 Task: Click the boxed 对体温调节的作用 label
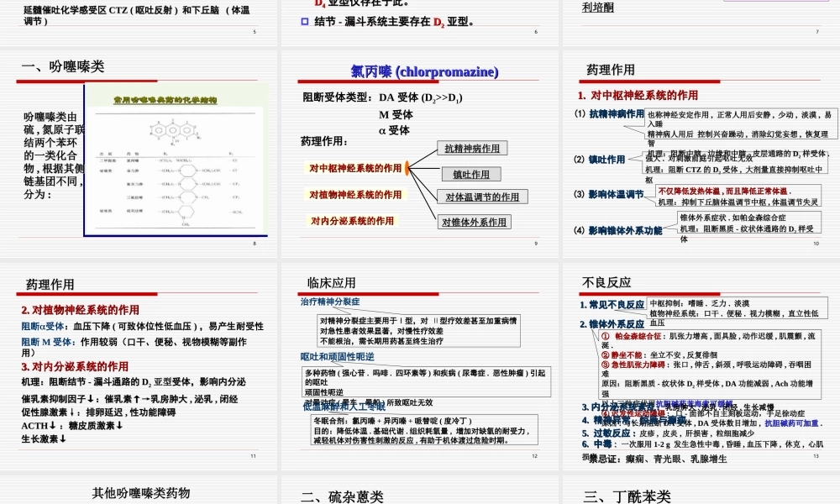pyautogui.click(x=482, y=197)
